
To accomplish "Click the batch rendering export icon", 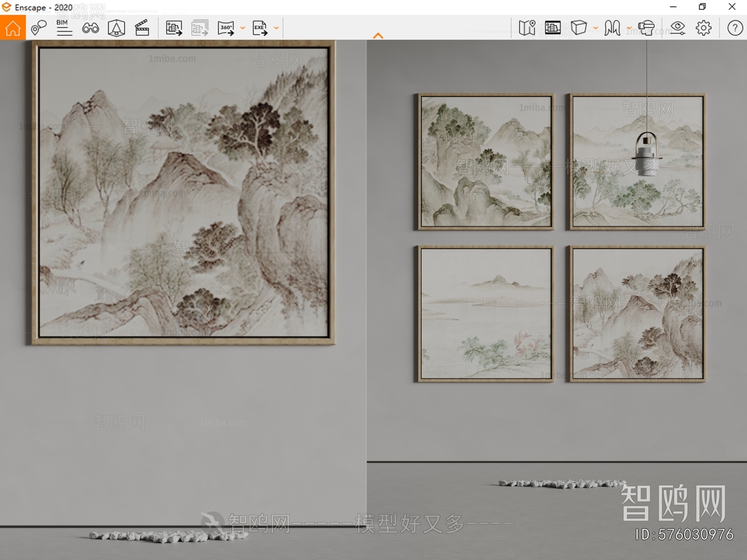I will (200, 28).
